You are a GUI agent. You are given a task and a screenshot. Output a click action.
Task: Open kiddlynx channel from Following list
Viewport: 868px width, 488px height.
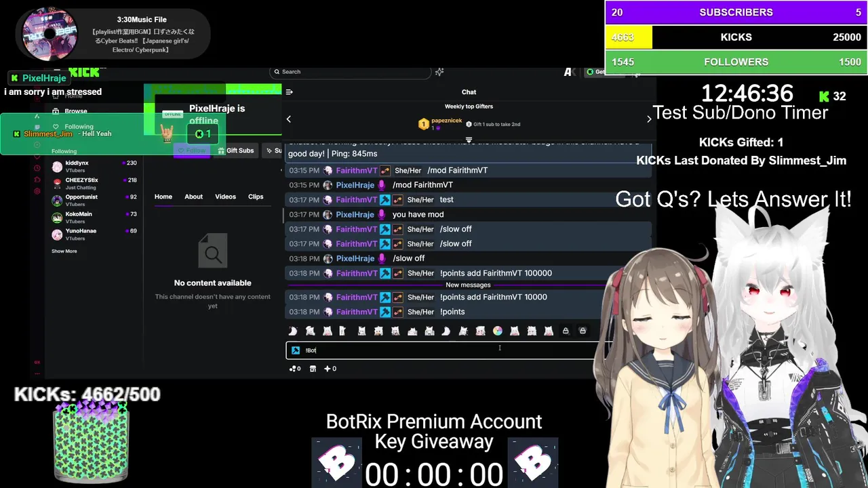(x=95, y=167)
